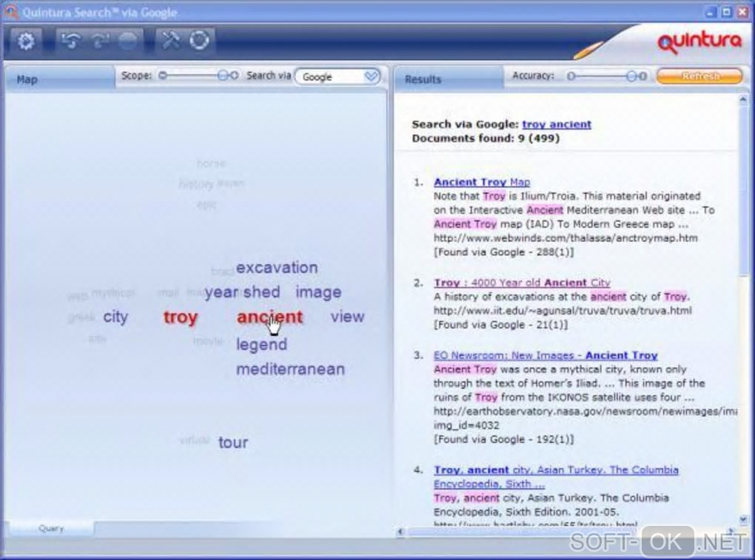Click the word 'legend' in the map

(261, 345)
